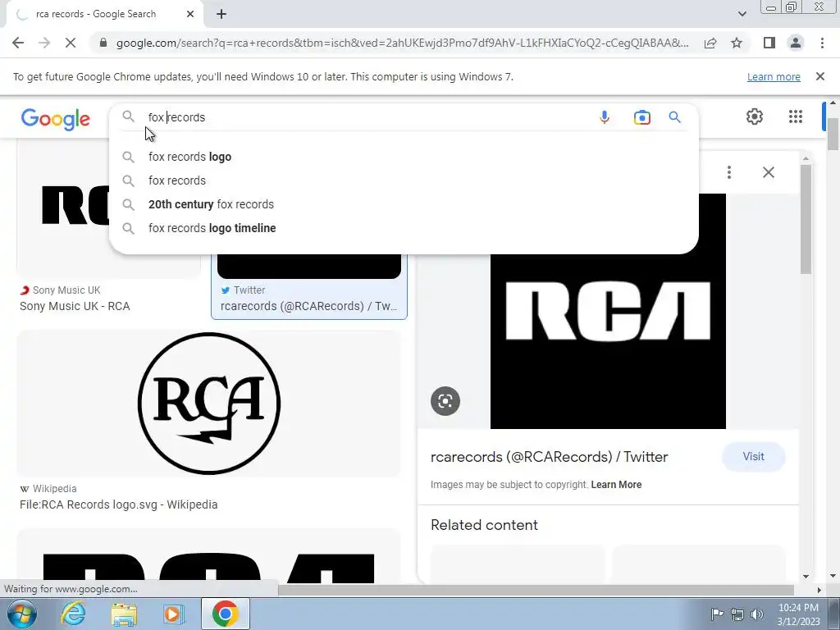
Task: Open Action Center flag icon
Action: [717, 614]
